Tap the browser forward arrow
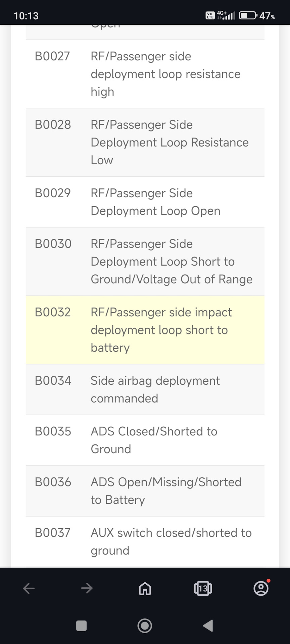Screen dimensions: 290x644 click(x=87, y=588)
